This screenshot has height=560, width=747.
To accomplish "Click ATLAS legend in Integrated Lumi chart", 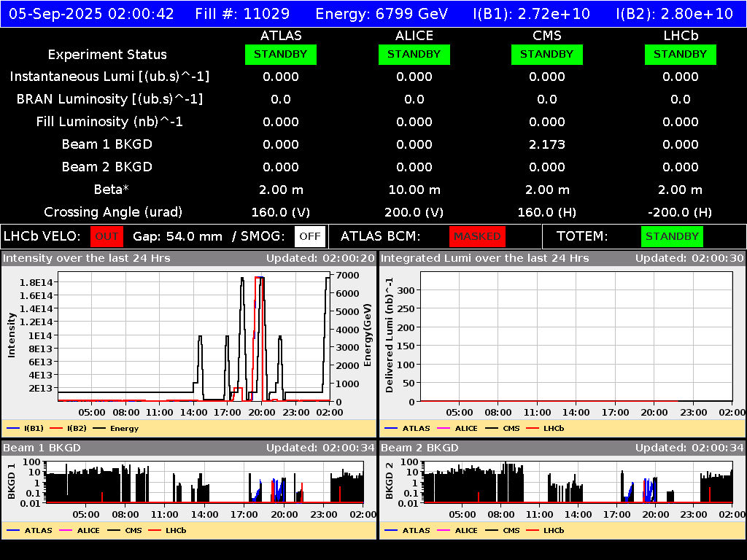I will click(x=407, y=429).
